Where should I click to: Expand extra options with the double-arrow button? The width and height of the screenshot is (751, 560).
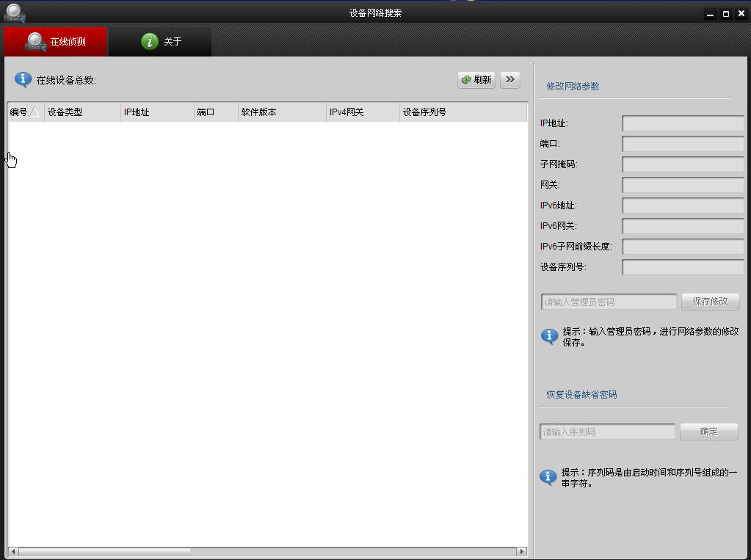pyautogui.click(x=509, y=79)
